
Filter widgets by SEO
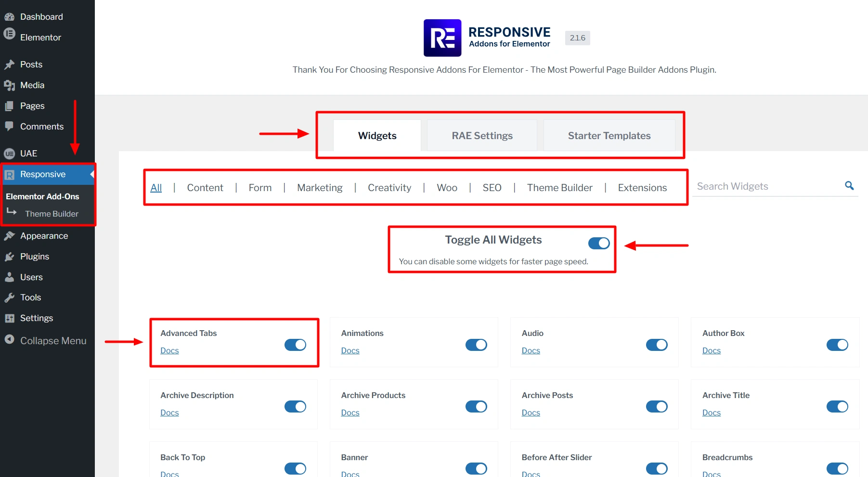coord(492,188)
